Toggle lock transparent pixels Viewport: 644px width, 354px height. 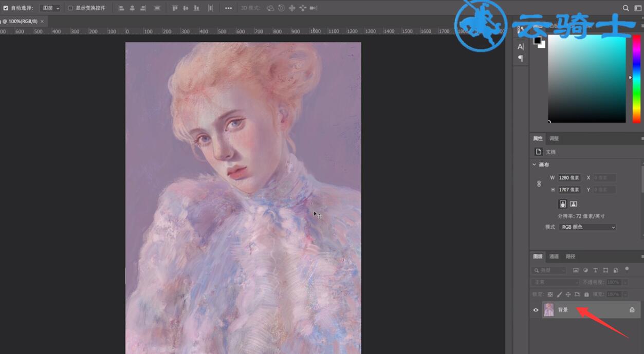tap(550, 294)
